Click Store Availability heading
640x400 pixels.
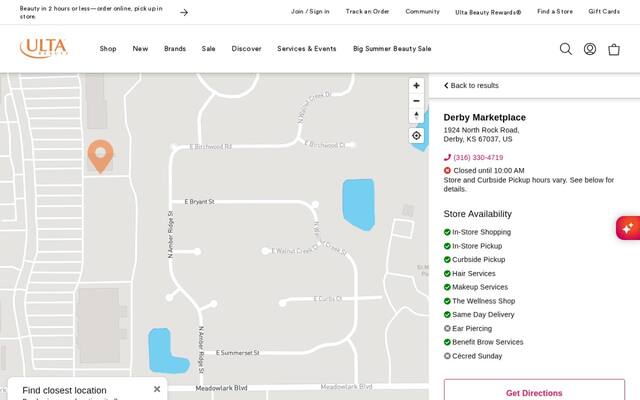[x=477, y=214]
